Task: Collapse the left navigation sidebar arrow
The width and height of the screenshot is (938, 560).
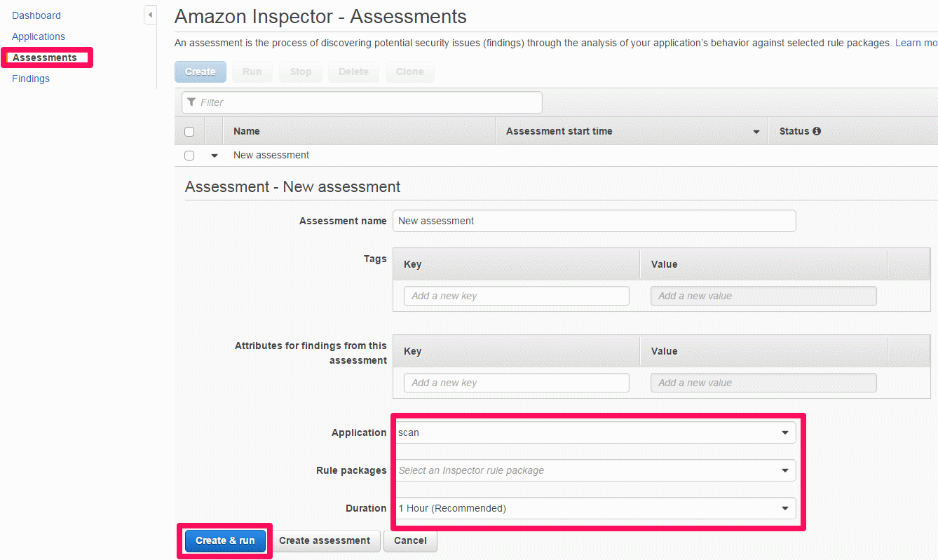Action: (x=150, y=15)
